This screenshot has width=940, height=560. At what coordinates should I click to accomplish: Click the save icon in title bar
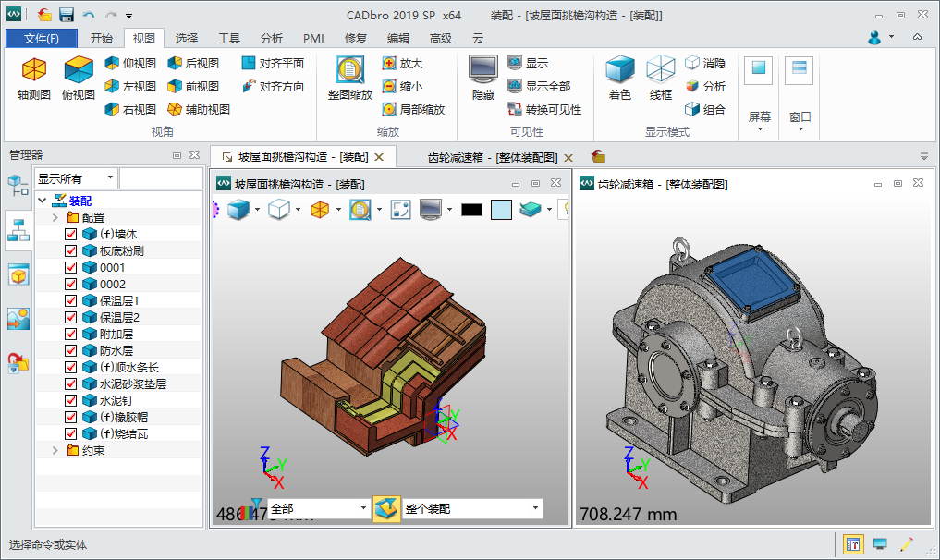coord(66,15)
